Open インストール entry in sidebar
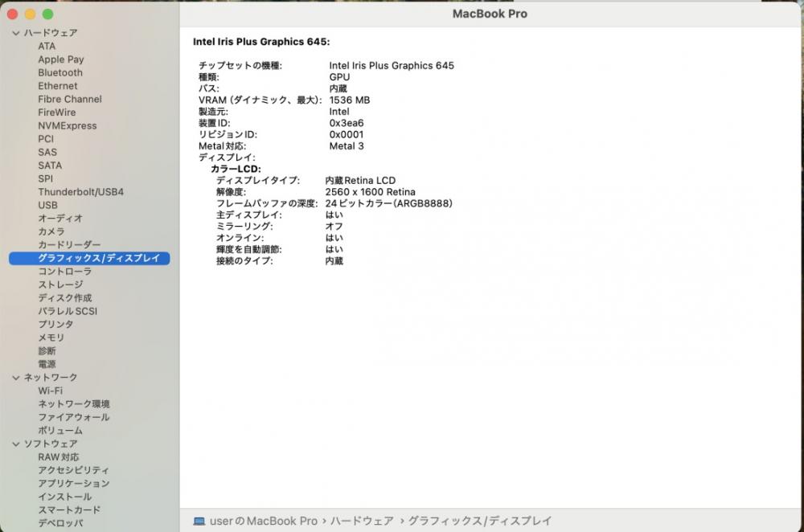This screenshot has width=804, height=532. pyautogui.click(x=64, y=497)
